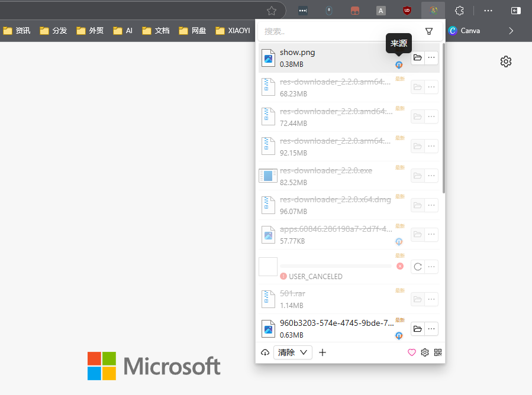Open browser settings and more menu

click(x=488, y=11)
